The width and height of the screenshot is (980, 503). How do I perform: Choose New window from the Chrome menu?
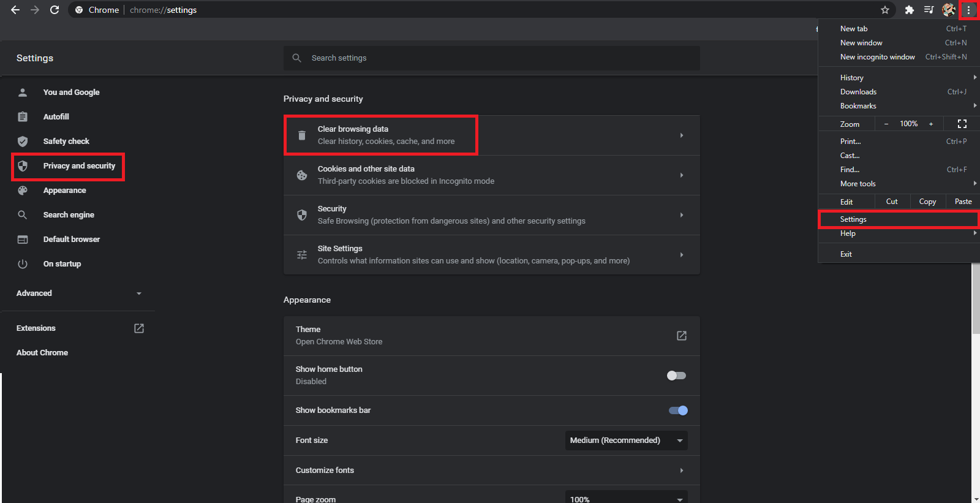point(899,43)
